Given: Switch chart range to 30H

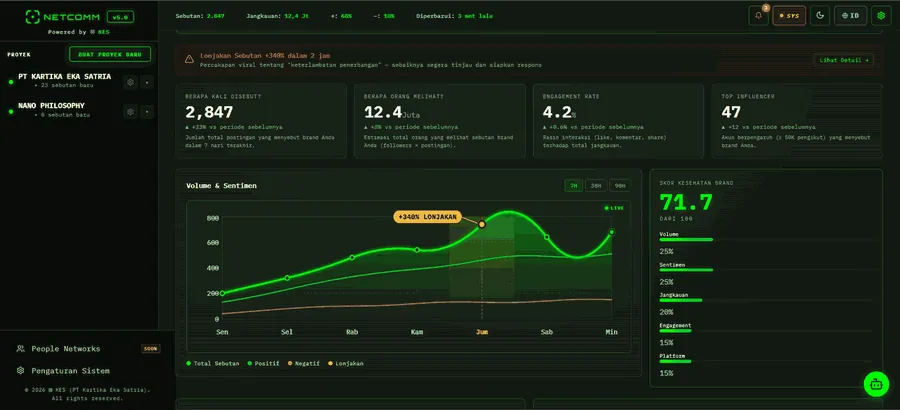Looking at the screenshot, I should click(x=596, y=185).
